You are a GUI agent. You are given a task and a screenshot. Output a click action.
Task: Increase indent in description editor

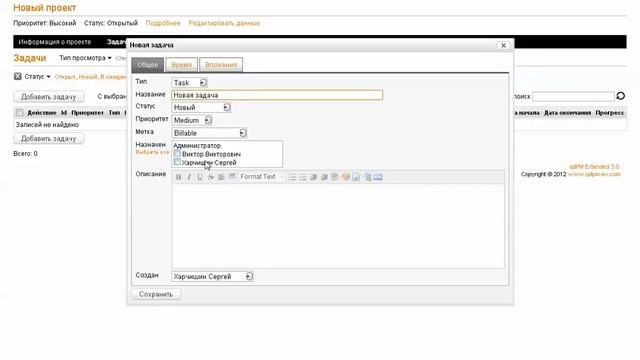click(324, 177)
